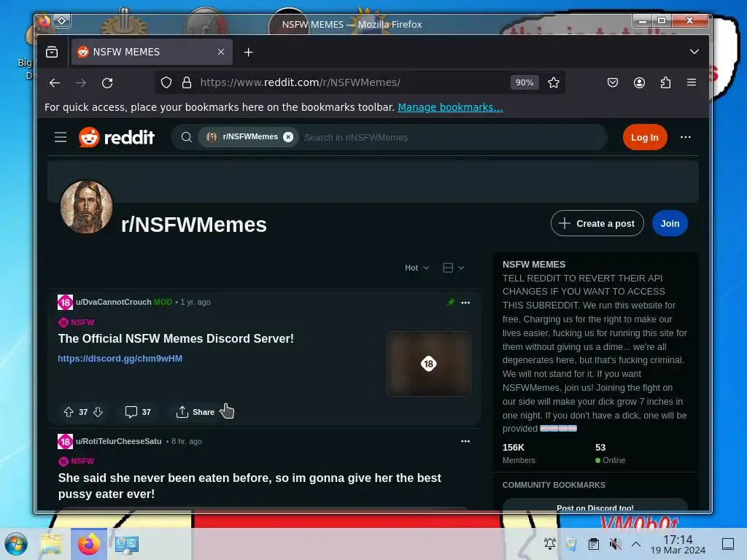
Task: Bookmark this page with the star
Action: click(x=553, y=83)
